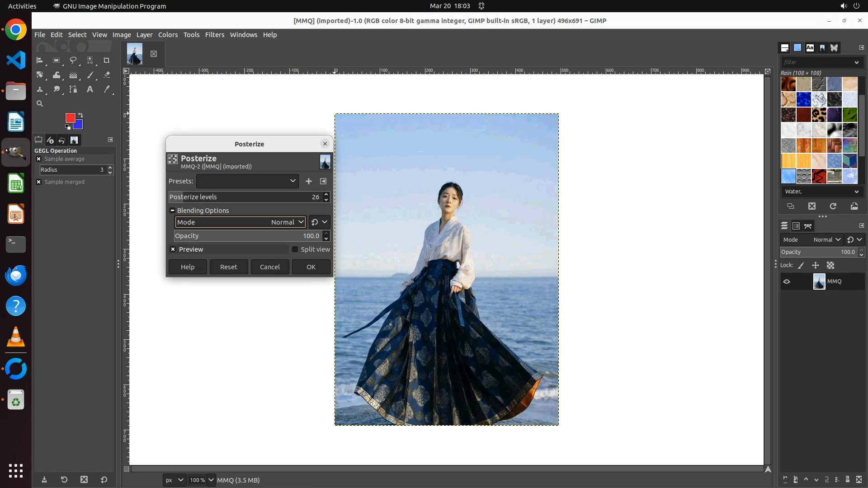Select the Color Picker eyedropper tool
This screenshot has width=868, height=488.
click(107, 89)
